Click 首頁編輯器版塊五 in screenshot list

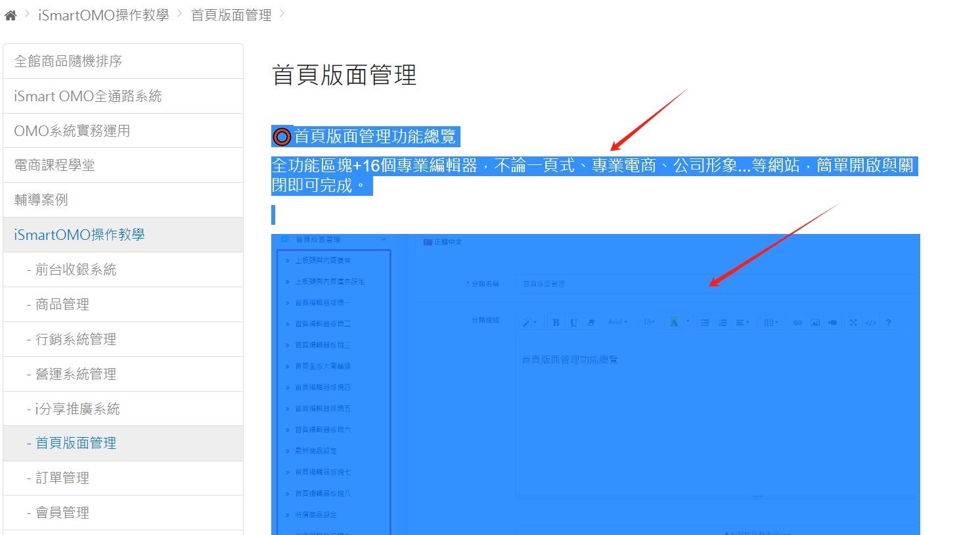[x=323, y=409]
